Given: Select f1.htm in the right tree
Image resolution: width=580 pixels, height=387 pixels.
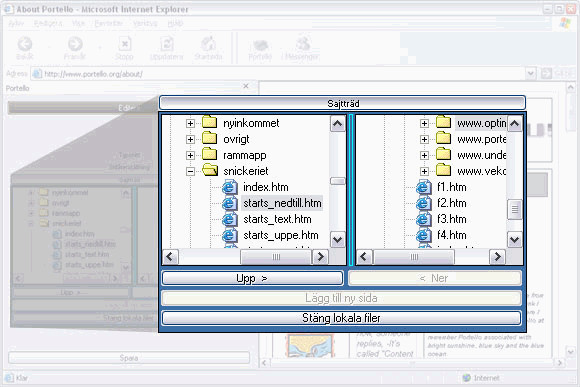Looking at the screenshot, I should click(x=452, y=187).
